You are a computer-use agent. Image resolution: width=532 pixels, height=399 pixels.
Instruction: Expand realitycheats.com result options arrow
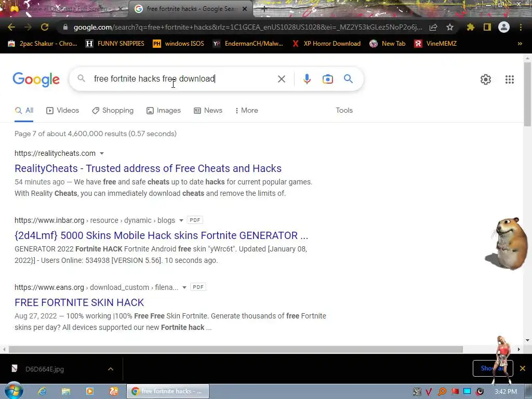(101, 153)
